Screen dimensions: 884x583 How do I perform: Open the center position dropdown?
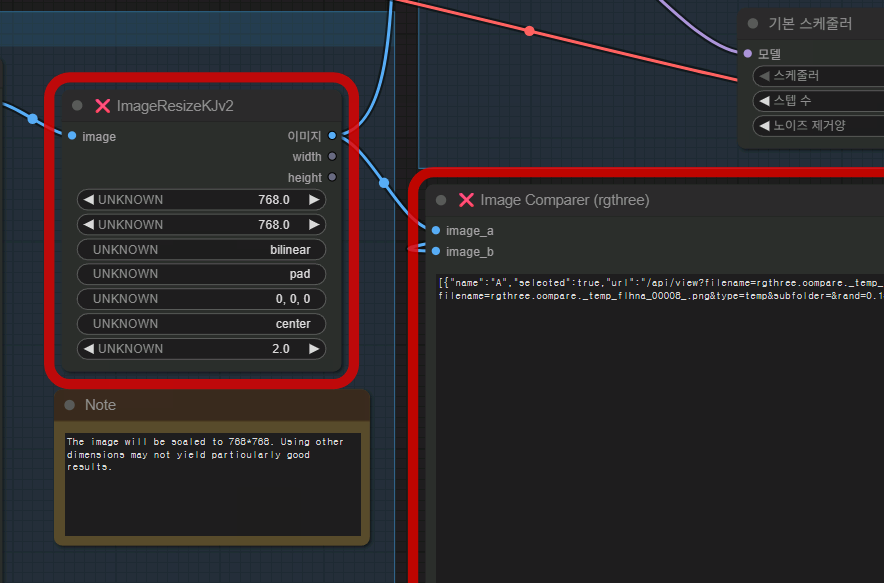[x=201, y=324]
